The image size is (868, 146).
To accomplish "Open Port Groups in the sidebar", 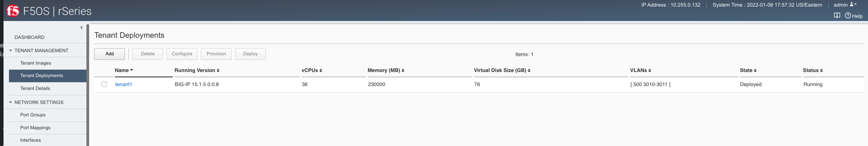I will click(x=33, y=115).
